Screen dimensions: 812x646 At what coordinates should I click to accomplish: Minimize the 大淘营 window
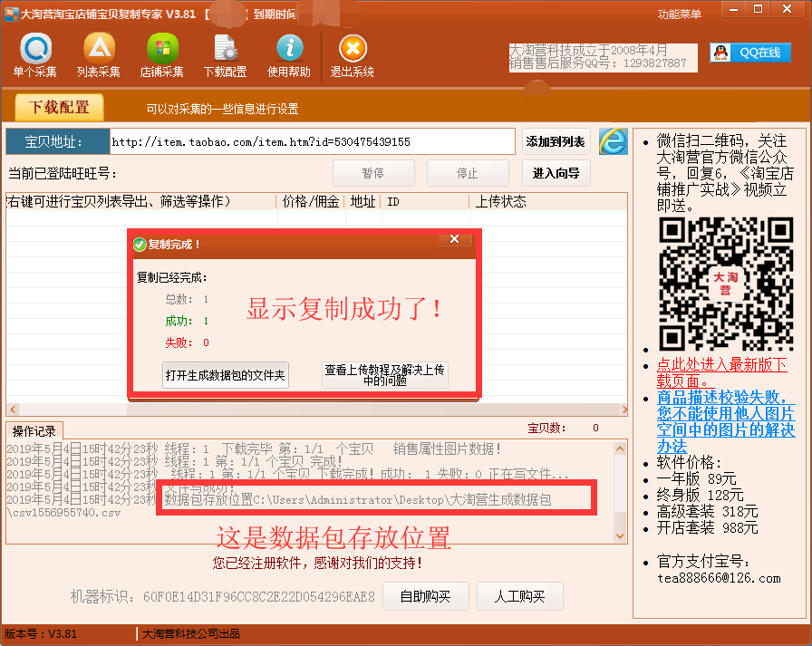click(x=734, y=9)
